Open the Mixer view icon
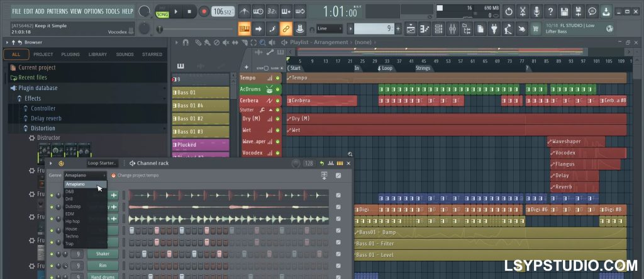The width and height of the screenshot is (644, 279). tap(453, 29)
